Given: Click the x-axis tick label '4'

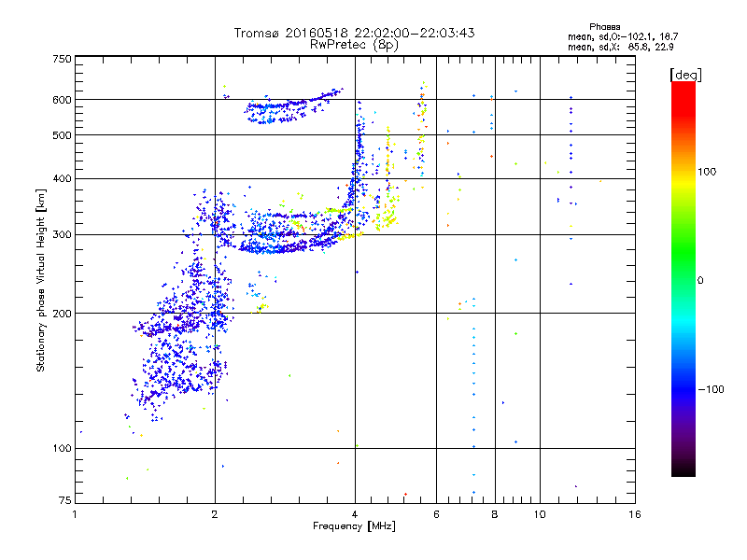Looking at the screenshot, I should click(355, 514).
